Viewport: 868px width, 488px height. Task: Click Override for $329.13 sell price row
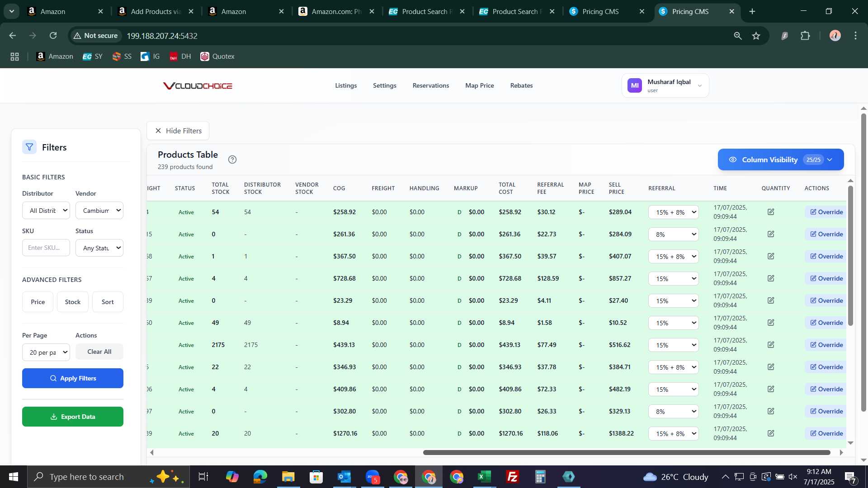pos(826,411)
